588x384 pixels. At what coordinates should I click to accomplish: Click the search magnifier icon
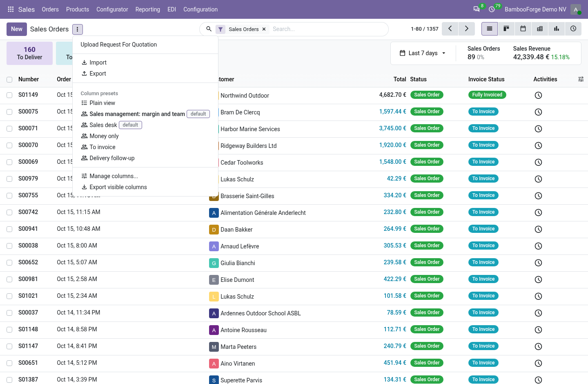click(x=209, y=29)
